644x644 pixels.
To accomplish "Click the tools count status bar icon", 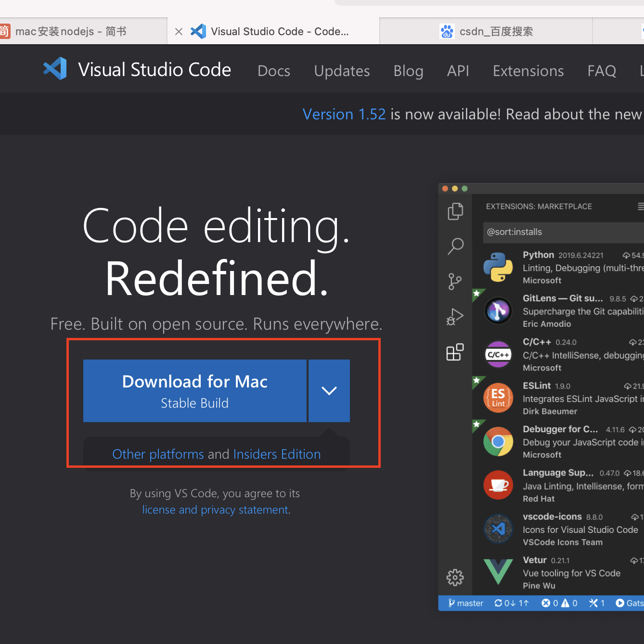I will tap(597, 603).
